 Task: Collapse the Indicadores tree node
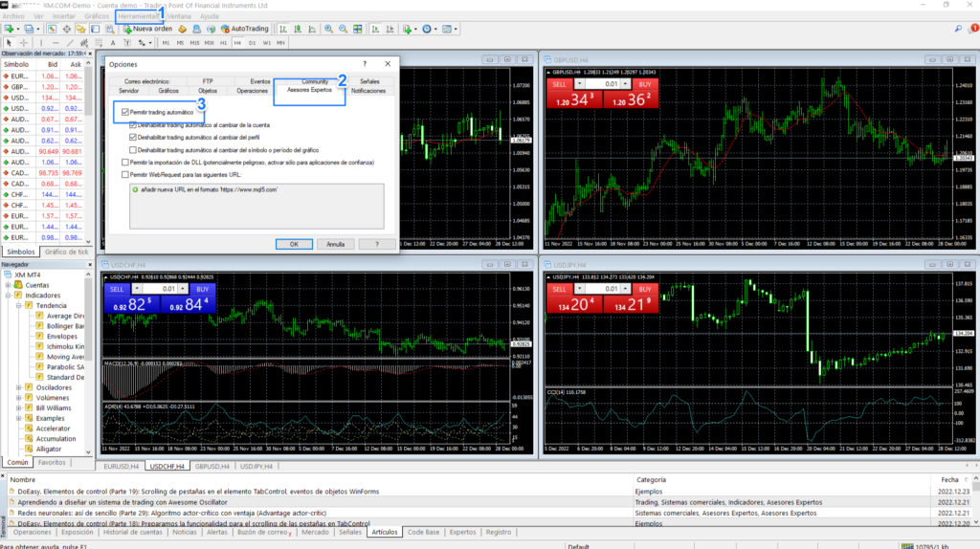[9, 296]
